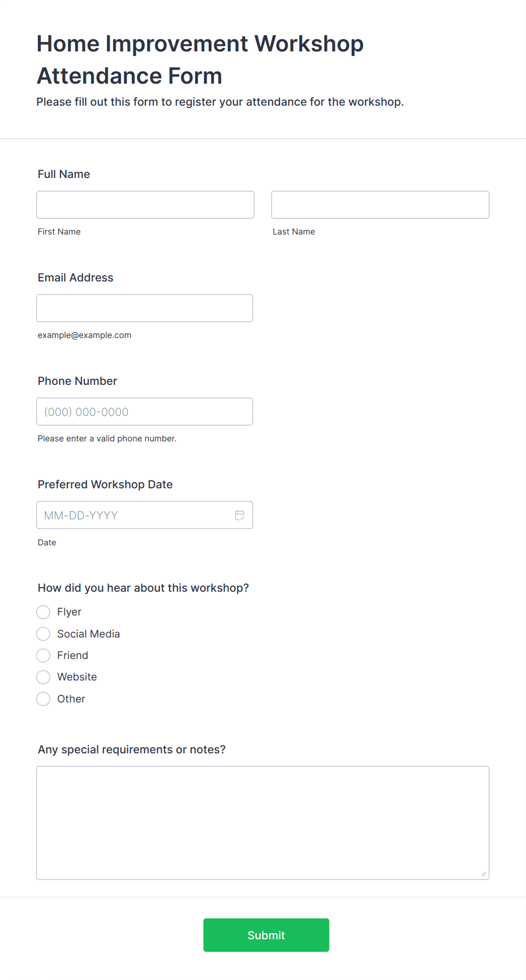Open the calendar picker icon
The width and height of the screenshot is (526, 980).
[x=240, y=515]
